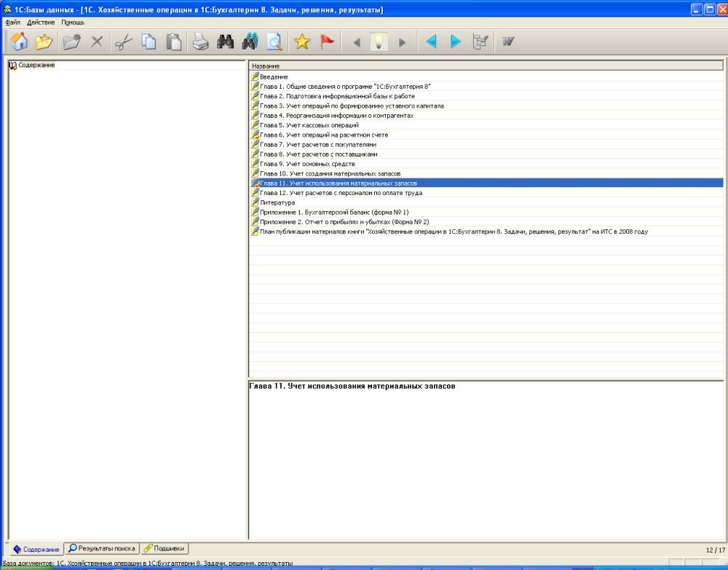Click the light bulb icon

378,42
